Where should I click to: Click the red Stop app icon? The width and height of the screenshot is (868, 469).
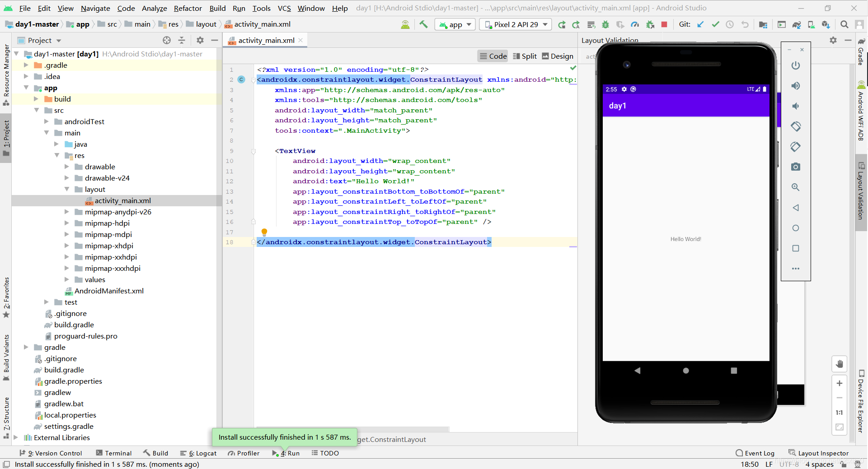pos(664,24)
